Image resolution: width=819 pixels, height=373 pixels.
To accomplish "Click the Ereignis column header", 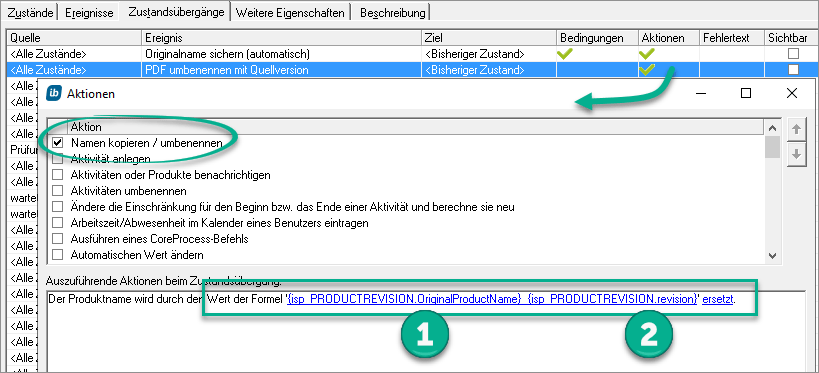I will 282,38.
